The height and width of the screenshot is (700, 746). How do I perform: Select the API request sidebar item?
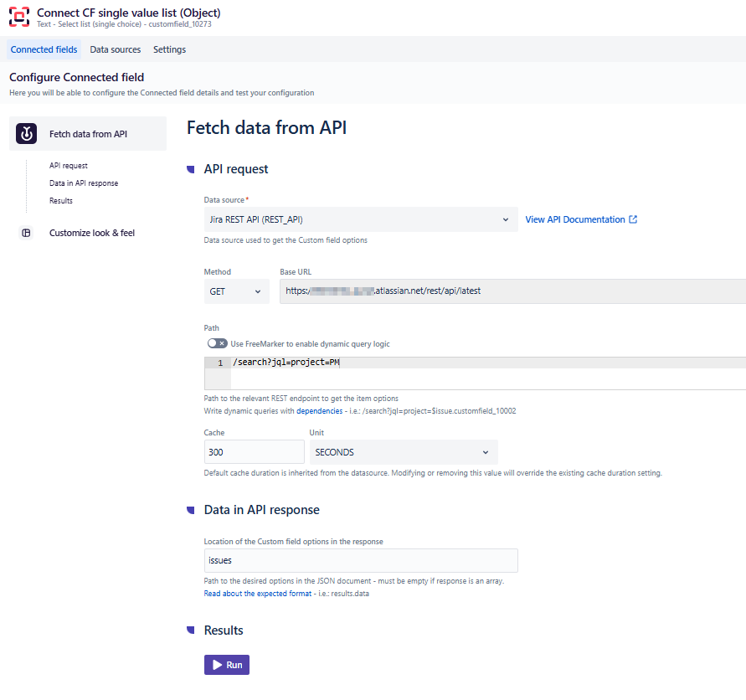[68, 165]
